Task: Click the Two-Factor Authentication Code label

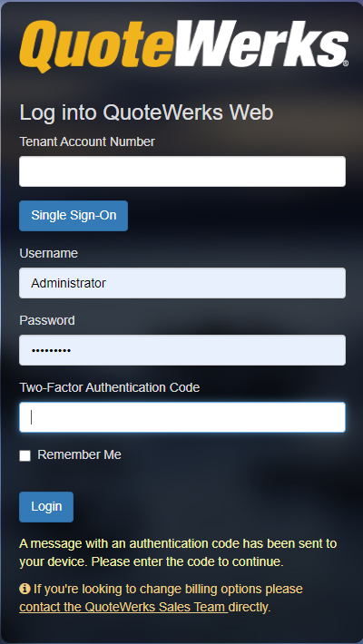Action: click(x=109, y=387)
